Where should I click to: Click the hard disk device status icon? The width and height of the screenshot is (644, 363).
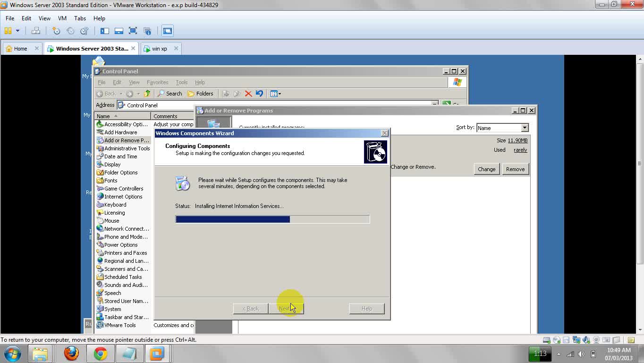pyautogui.click(x=546, y=340)
